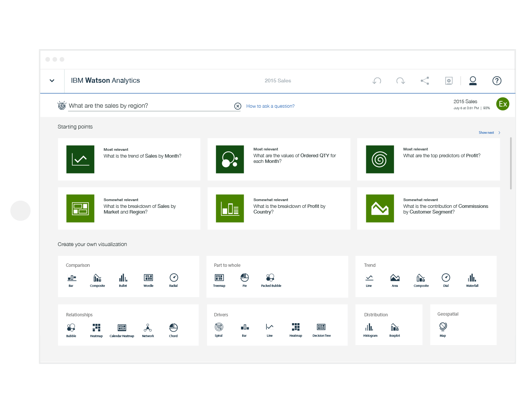
Task: Pick the Calendar Heatmap visualization
Action: (122, 330)
